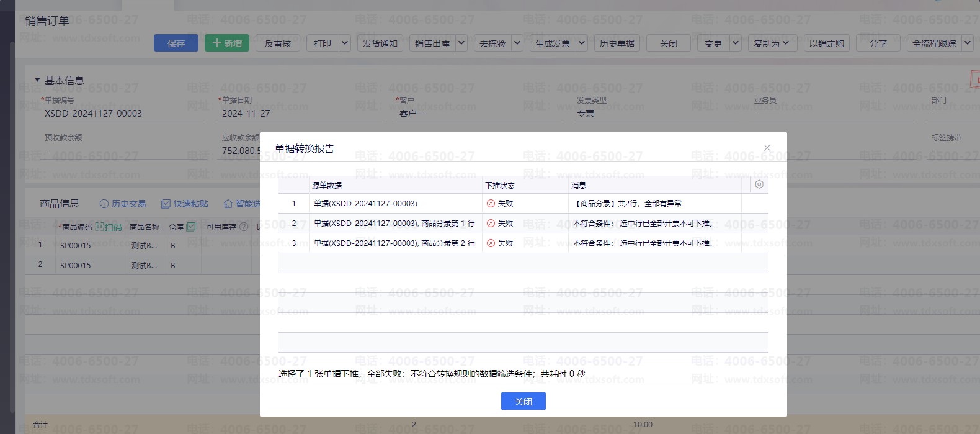Toggle the 仓库 column checkbox
The width and height of the screenshot is (980, 434).
pyautogui.click(x=191, y=227)
